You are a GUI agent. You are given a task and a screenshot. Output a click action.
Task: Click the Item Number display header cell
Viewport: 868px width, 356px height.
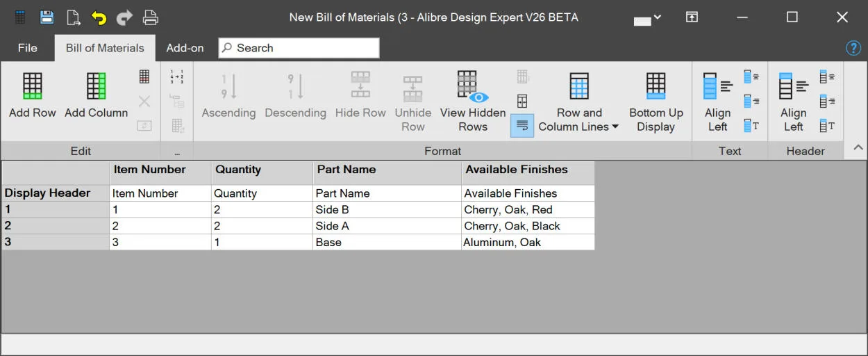click(x=160, y=193)
